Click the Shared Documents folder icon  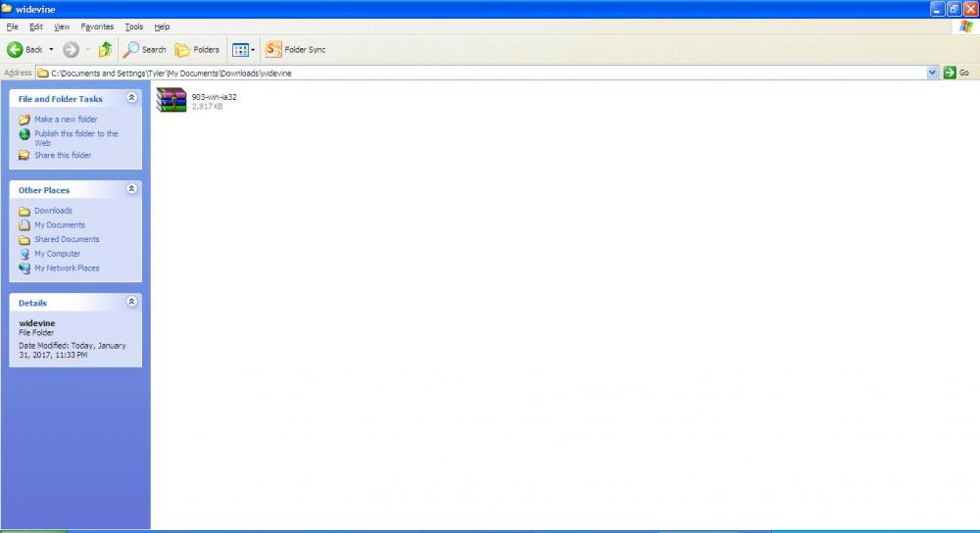24,240
